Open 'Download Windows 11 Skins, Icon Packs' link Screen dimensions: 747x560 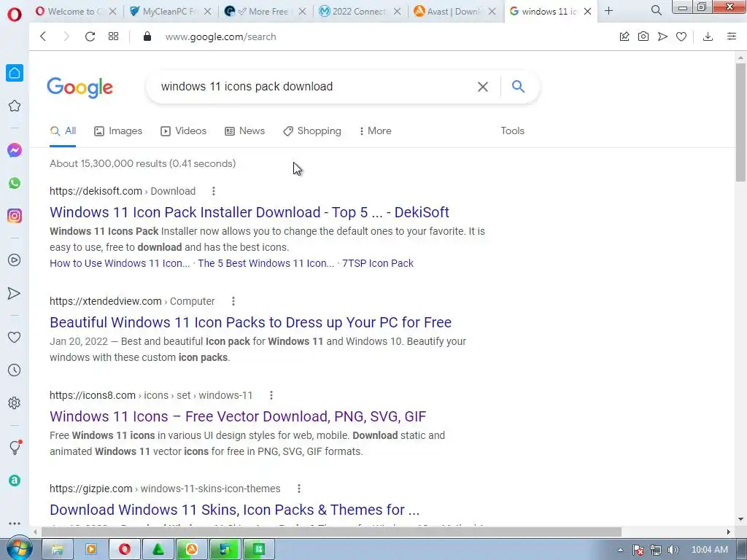point(234,510)
